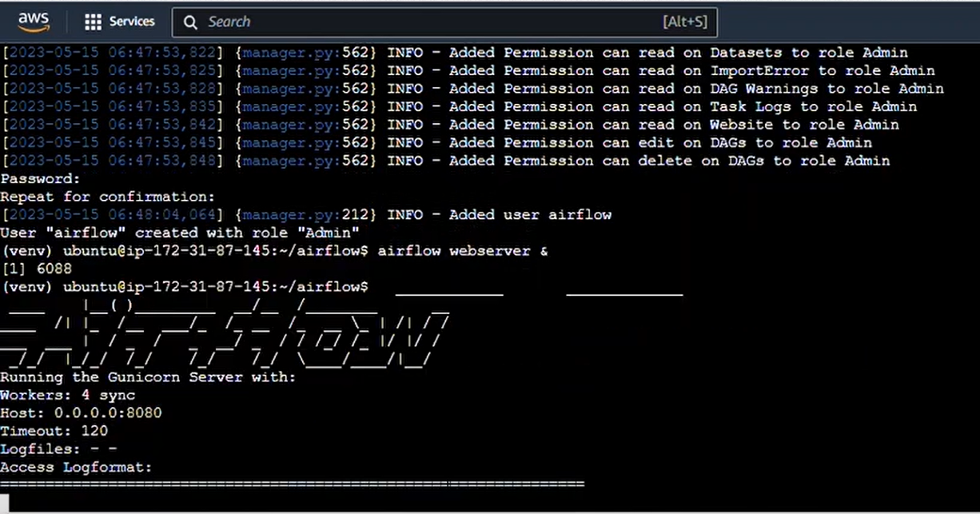
Task: Click the Airflow ASCII art logo
Action: (224, 332)
